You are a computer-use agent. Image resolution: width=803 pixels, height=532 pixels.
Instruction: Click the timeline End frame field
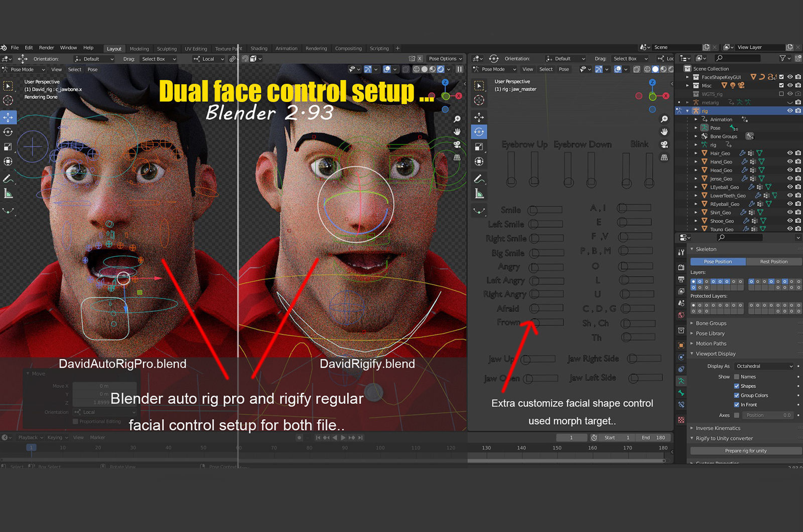pyautogui.click(x=654, y=438)
